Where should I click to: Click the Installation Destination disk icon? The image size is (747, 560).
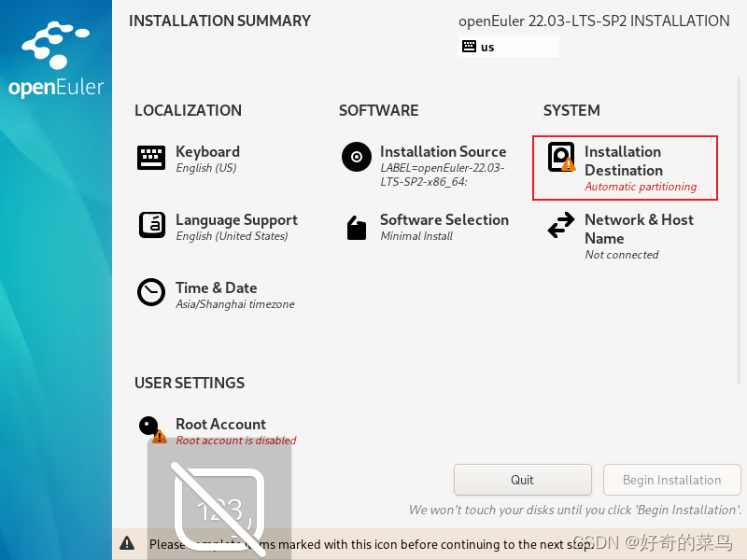point(561,157)
